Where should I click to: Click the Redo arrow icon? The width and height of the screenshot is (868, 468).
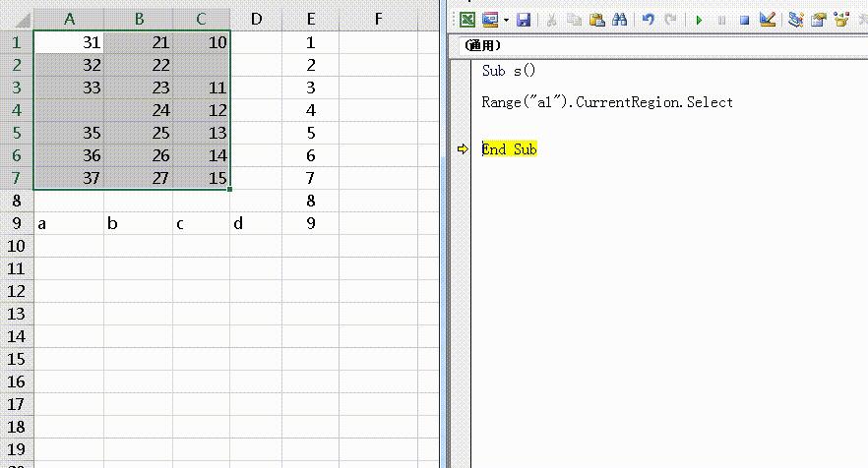tap(670, 20)
